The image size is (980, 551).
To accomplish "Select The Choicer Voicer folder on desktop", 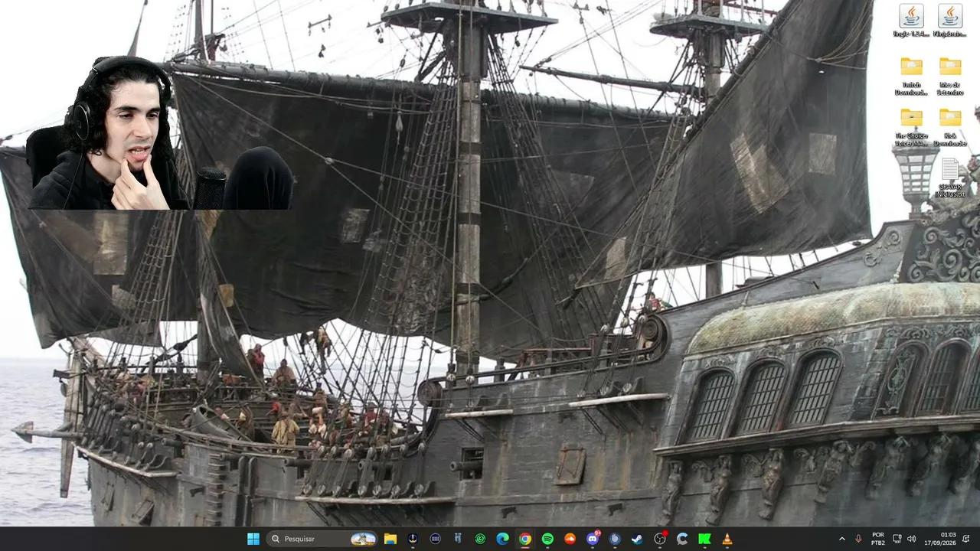I will [911, 127].
